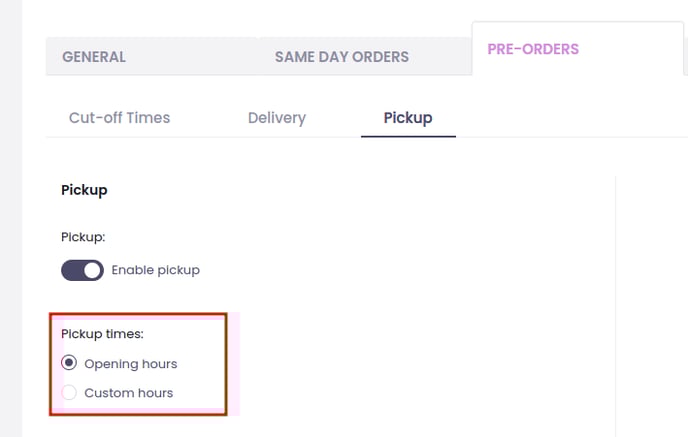
Task: Click the 'Custom hours' option label
Action: (128, 393)
